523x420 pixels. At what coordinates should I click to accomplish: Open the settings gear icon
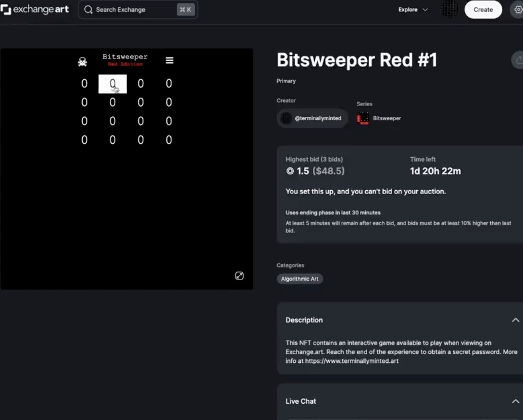point(517,10)
